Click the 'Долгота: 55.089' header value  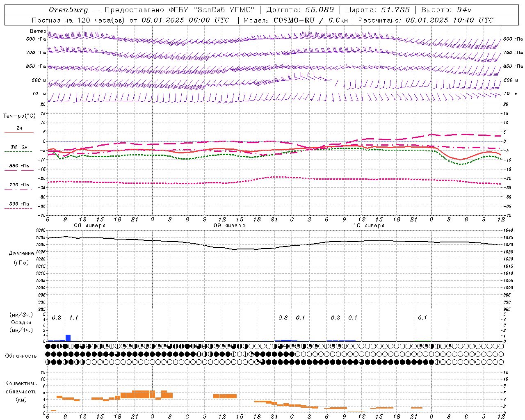point(300,10)
